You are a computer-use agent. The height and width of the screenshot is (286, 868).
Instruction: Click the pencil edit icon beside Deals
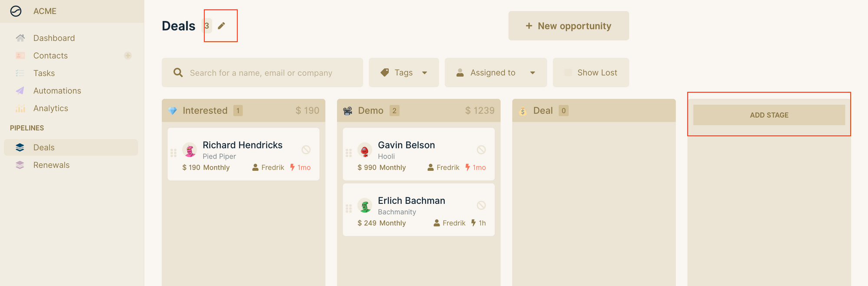point(221,26)
